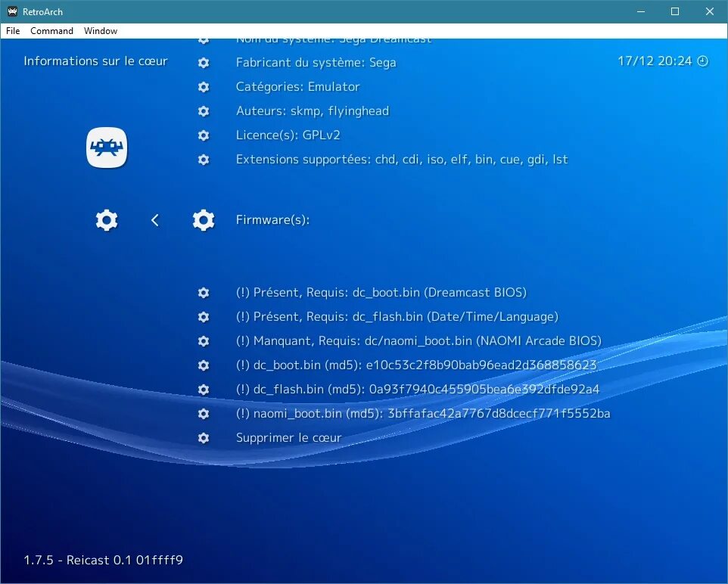Click gear icon next to Licence(s): GPLv2
Image resolution: width=728 pixels, height=584 pixels.
pyautogui.click(x=204, y=135)
